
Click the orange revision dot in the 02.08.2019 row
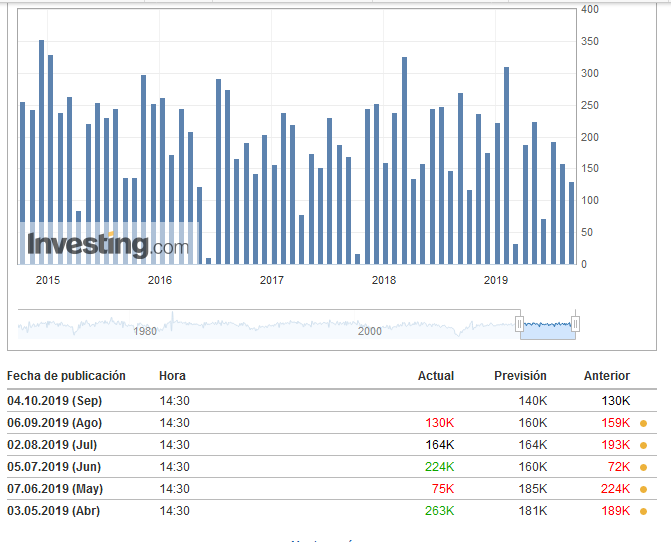(643, 445)
